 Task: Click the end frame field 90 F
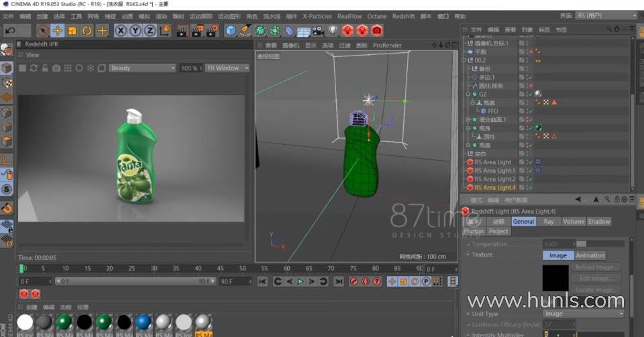(235, 281)
